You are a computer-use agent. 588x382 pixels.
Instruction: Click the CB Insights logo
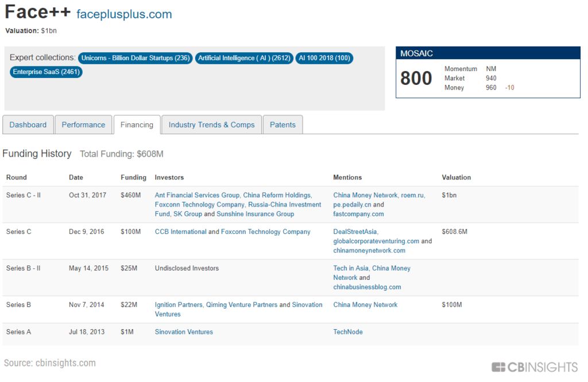click(535, 368)
